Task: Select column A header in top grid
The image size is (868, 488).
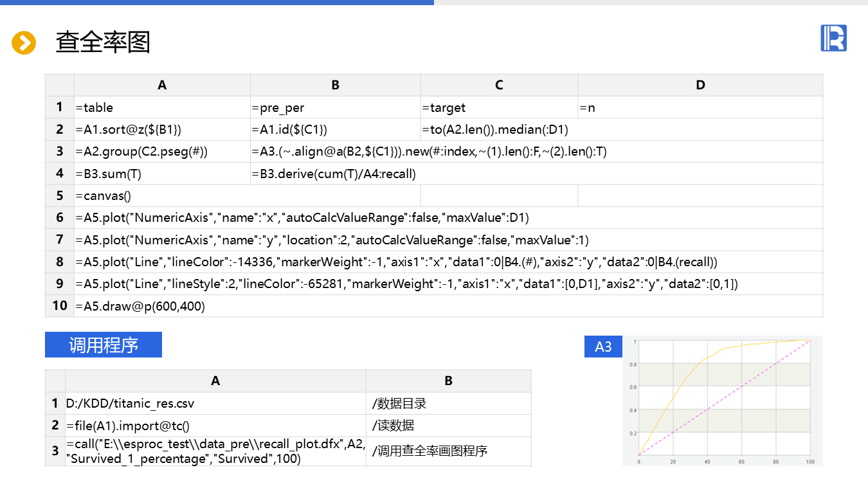Action: pyautogui.click(x=162, y=85)
